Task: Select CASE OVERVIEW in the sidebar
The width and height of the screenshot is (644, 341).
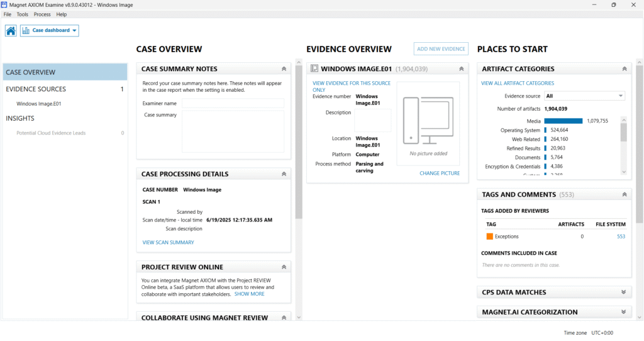Action: point(65,72)
